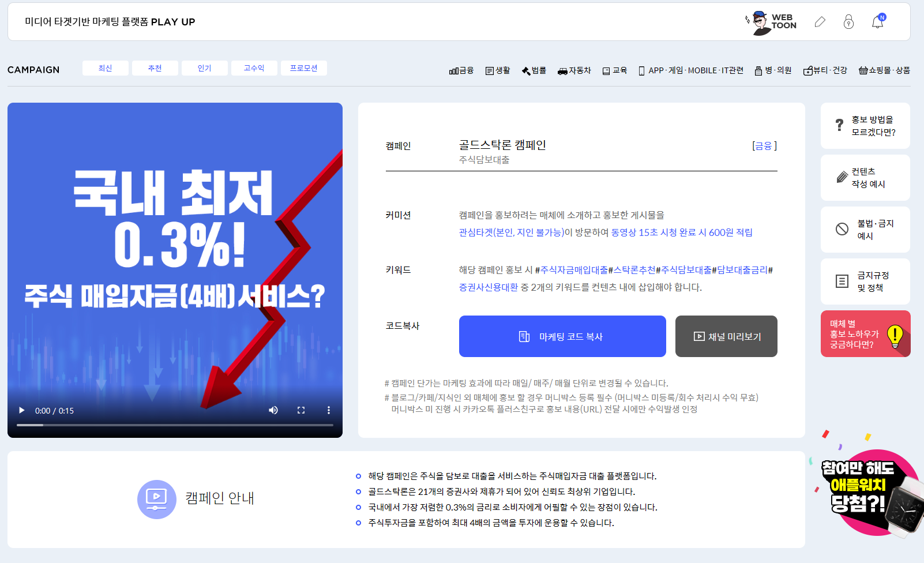Click the 마케팅 코드 복사 button
The width and height of the screenshot is (924, 563).
coord(562,336)
